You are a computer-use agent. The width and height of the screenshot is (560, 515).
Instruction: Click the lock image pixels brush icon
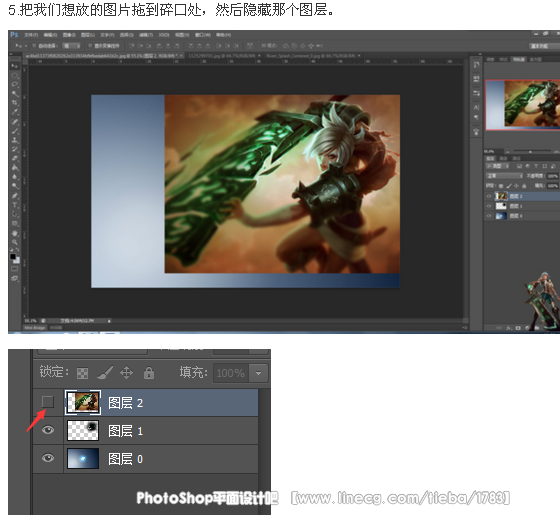click(x=105, y=372)
